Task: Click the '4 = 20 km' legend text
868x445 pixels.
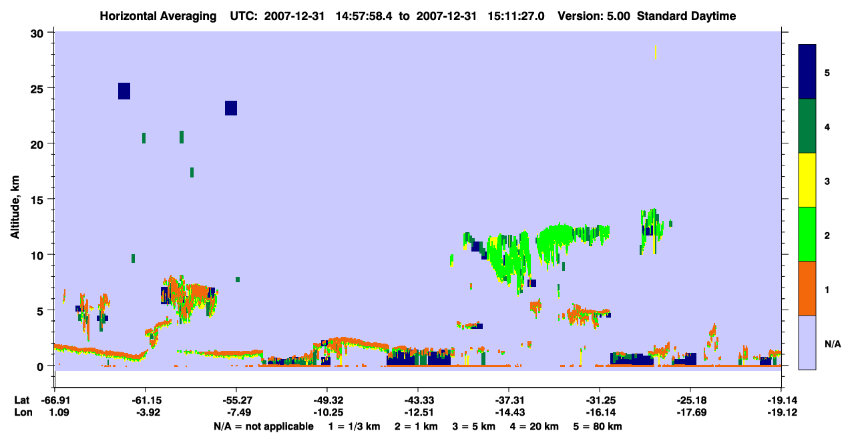Action: (x=534, y=426)
